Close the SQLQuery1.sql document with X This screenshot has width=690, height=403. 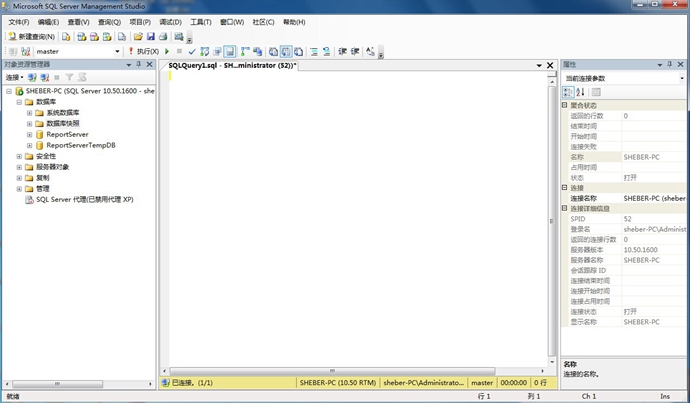point(550,65)
